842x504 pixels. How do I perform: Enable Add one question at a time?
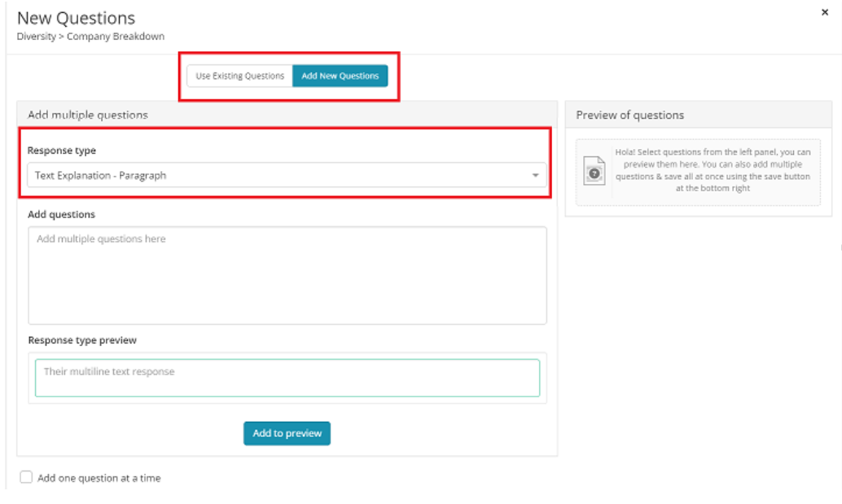(26, 477)
